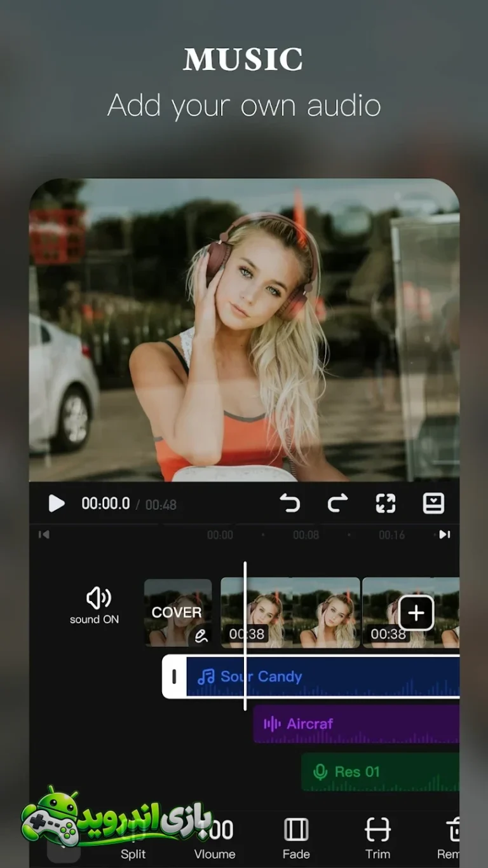
Task: Click the 00:08 timeline ruler mark
Action: (306, 535)
